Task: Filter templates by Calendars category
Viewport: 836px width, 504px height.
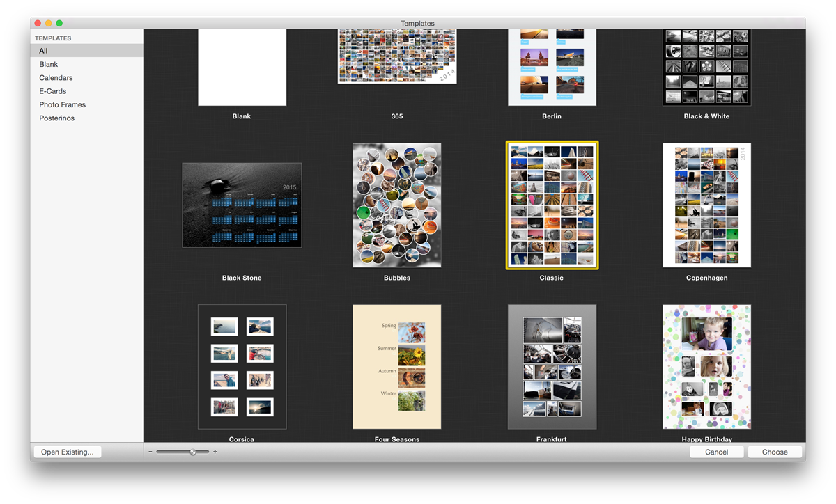Action: (56, 78)
